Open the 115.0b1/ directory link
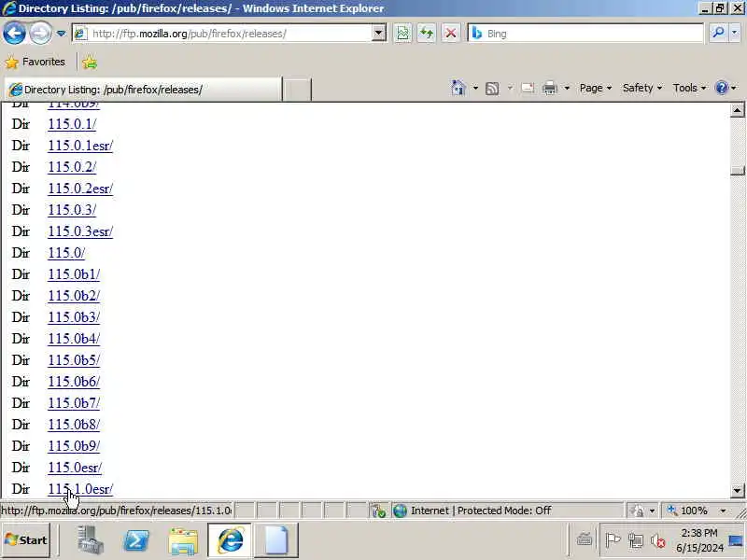Viewport: 747px width, 560px height. pos(74,273)
